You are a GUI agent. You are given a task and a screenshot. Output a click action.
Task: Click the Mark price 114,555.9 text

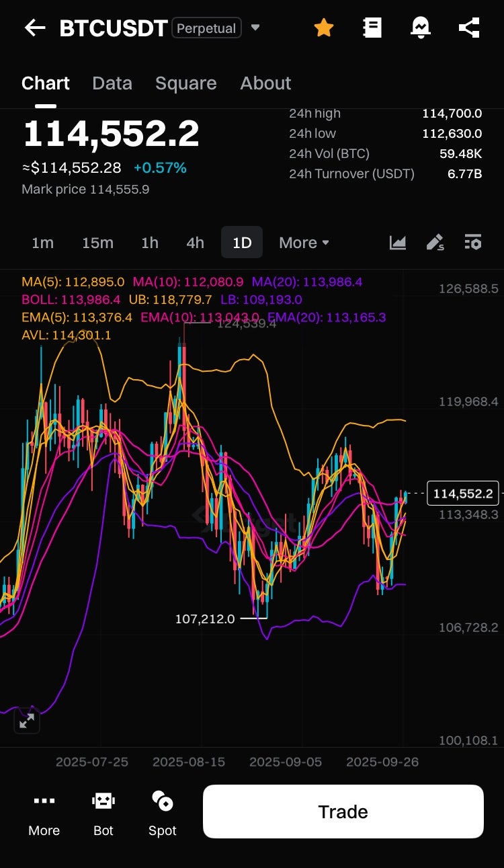point(85,190)
